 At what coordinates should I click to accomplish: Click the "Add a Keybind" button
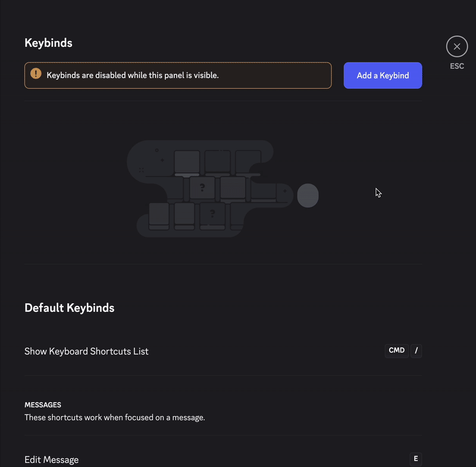pyautogui.click(x=383, y=76)
